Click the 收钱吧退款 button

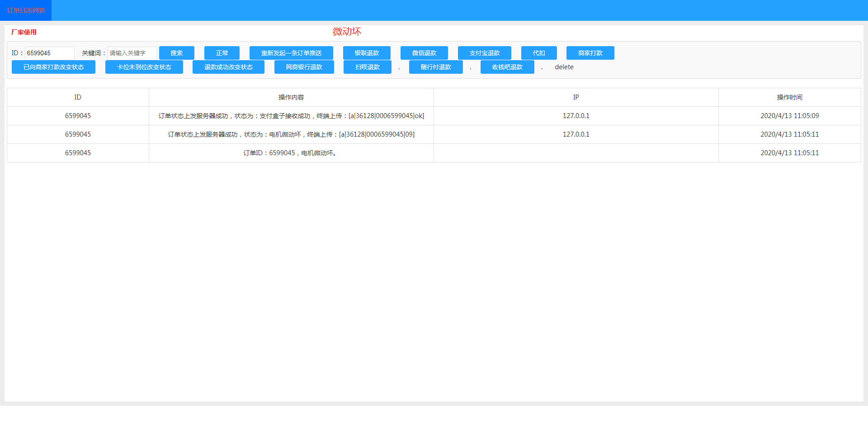tap(507, 67)
